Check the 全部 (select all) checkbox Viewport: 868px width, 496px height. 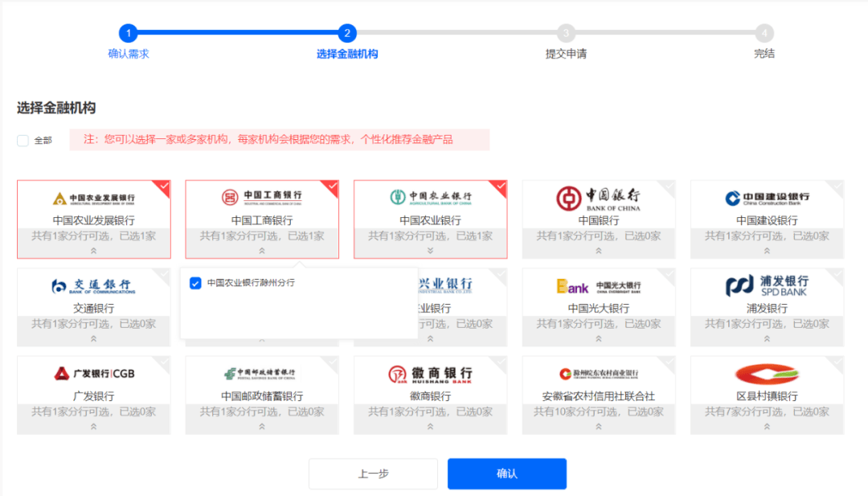pos(23,140)
